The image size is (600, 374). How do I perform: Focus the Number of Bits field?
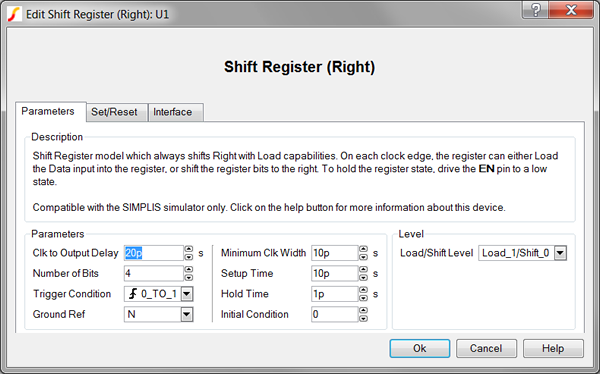[x=154, y=273]
